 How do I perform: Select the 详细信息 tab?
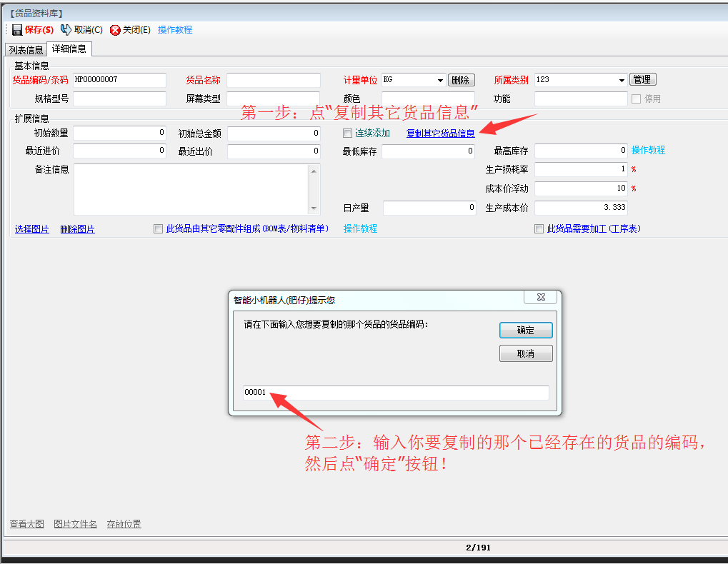69,49
